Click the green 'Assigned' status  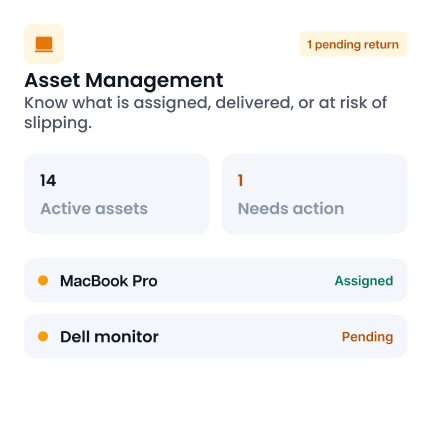tap(364, 281)
